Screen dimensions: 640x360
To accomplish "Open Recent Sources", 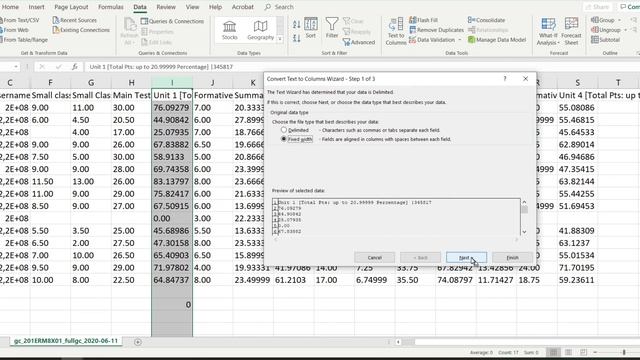I will pos(74,20).
